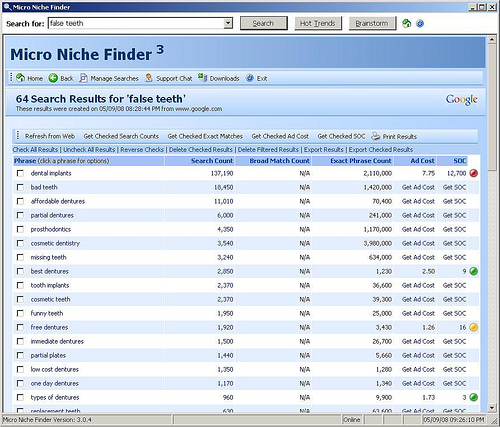
Task: Click the Brainstorm button
Action: 372,23
